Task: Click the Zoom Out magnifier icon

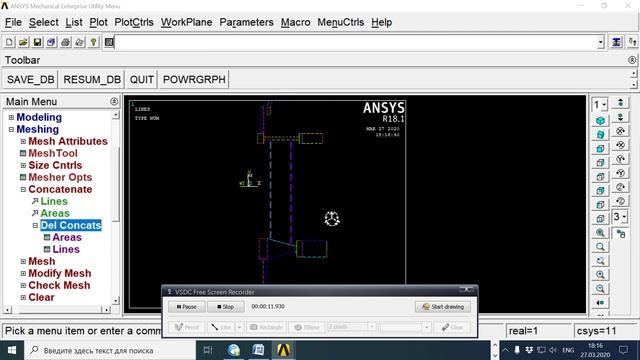Action: point(600,289)
